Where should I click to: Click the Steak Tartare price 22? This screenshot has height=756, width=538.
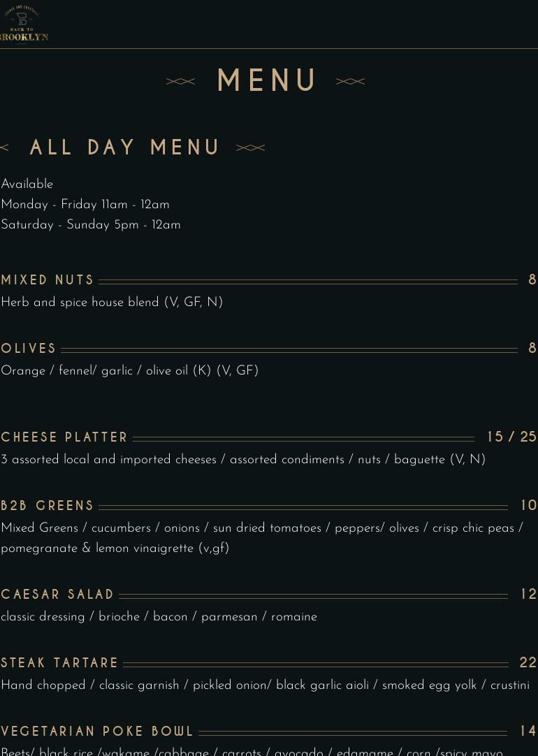coord(528,662)
